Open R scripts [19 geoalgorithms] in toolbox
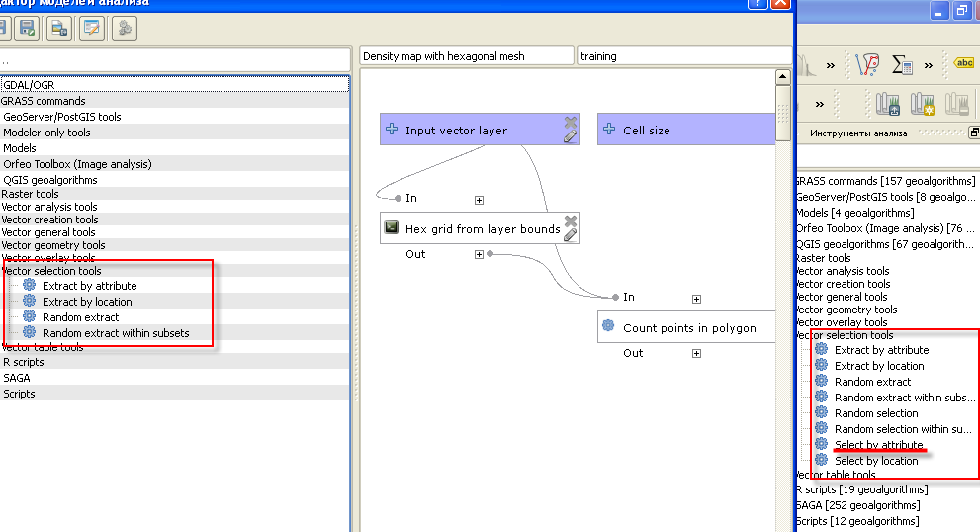Image resolution: width=980 pixels, height=532 pixels. tap(861, 489)
